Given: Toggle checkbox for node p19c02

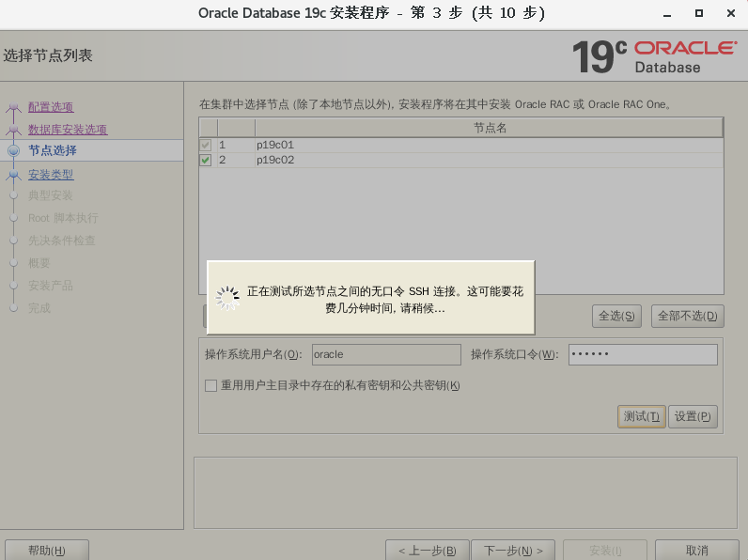Looking at the screenshot, I should click(x=206, y=160).
